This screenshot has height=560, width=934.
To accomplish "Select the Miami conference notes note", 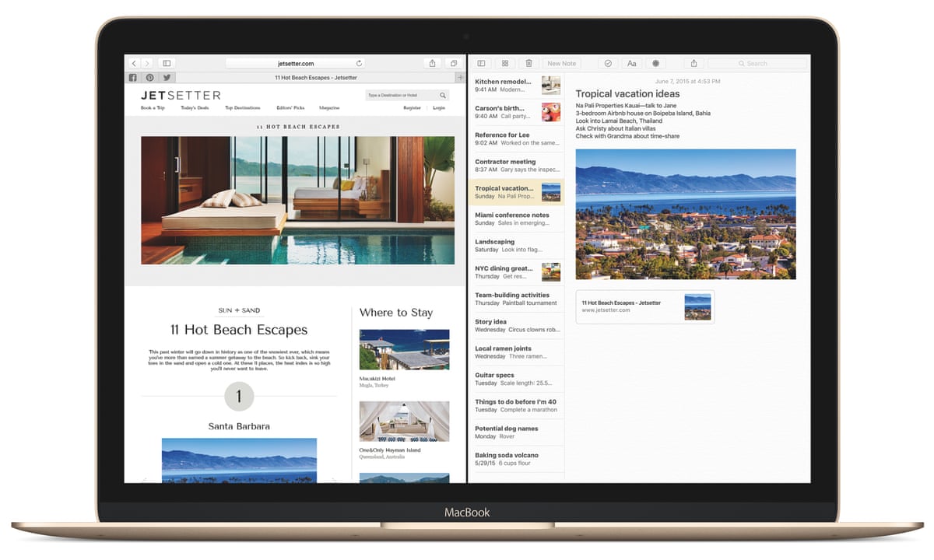I will pos(514,219).
